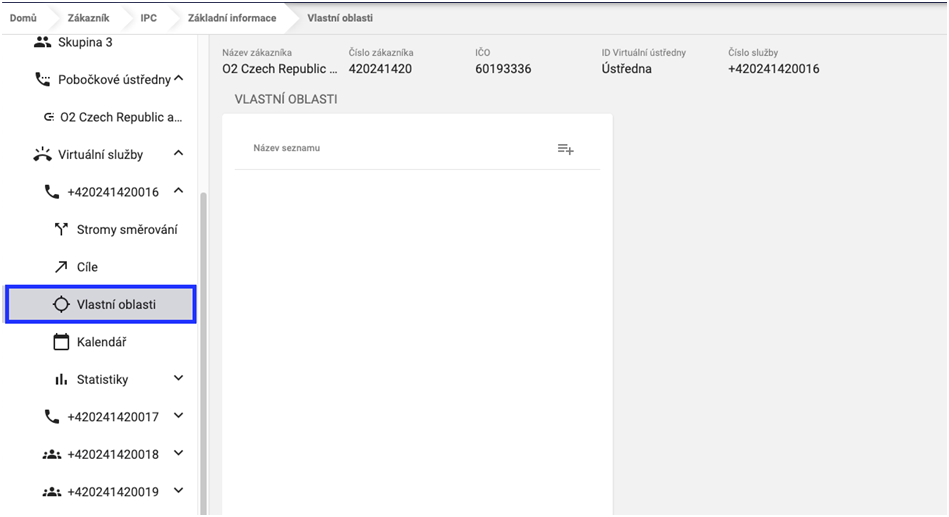Click the Cíle arrow icon
This screenshot has height=517, width=949.
point(60,267)
